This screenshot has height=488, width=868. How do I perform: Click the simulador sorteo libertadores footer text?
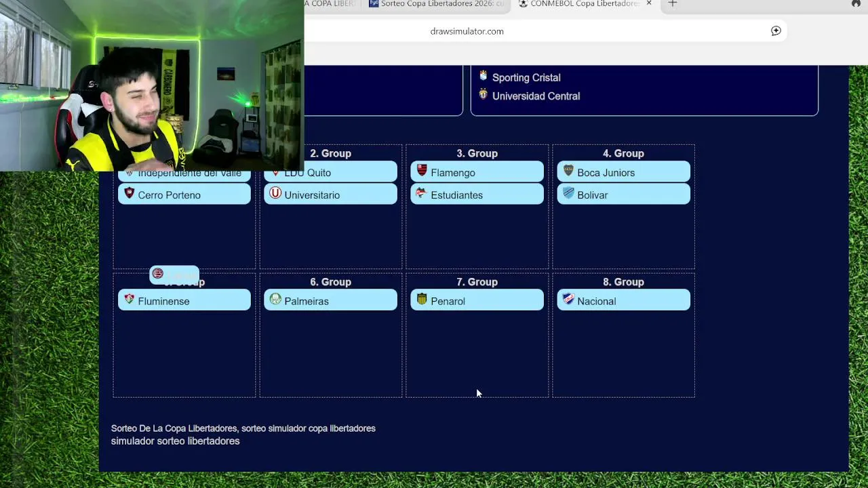[x=175, y=441]
